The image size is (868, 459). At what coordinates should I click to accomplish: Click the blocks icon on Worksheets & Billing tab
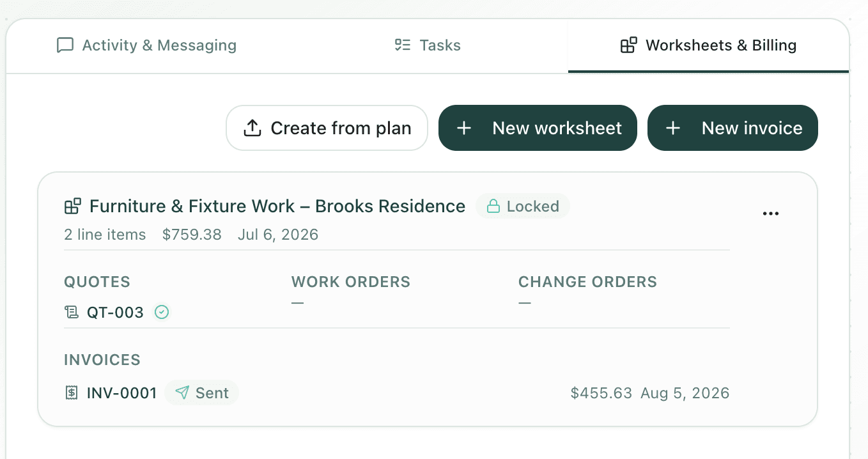tap(629, 45)
